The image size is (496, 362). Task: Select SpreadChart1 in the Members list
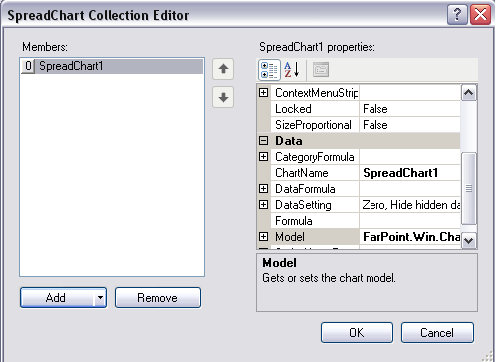tap(112, 66)
